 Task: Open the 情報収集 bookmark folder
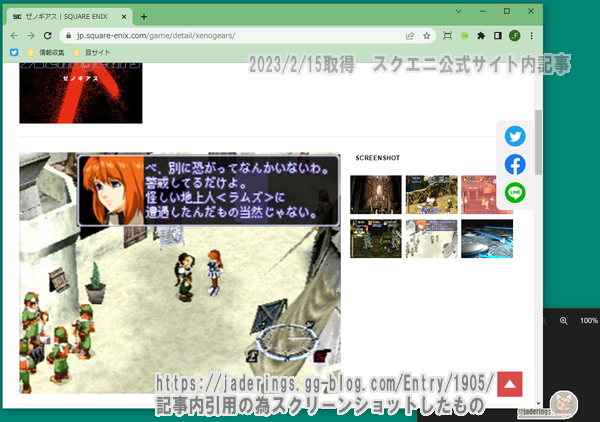pyautogui.click(x=46, y=52)
